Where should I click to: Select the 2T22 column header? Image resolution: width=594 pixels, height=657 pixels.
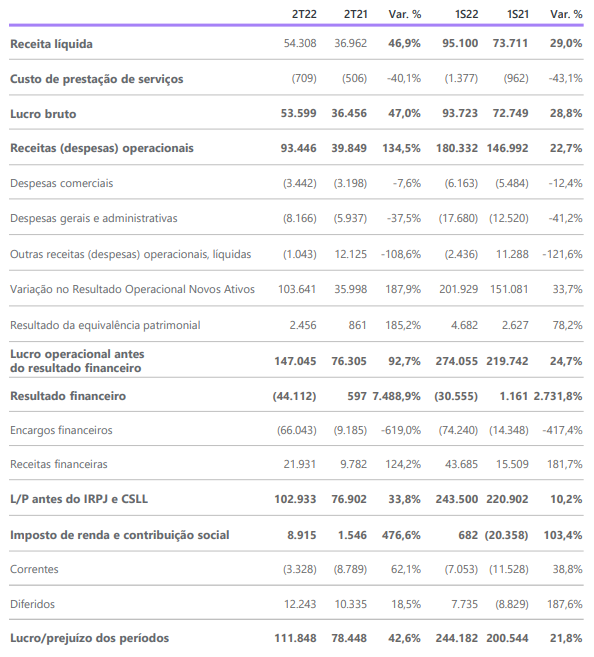coord(304,14)
